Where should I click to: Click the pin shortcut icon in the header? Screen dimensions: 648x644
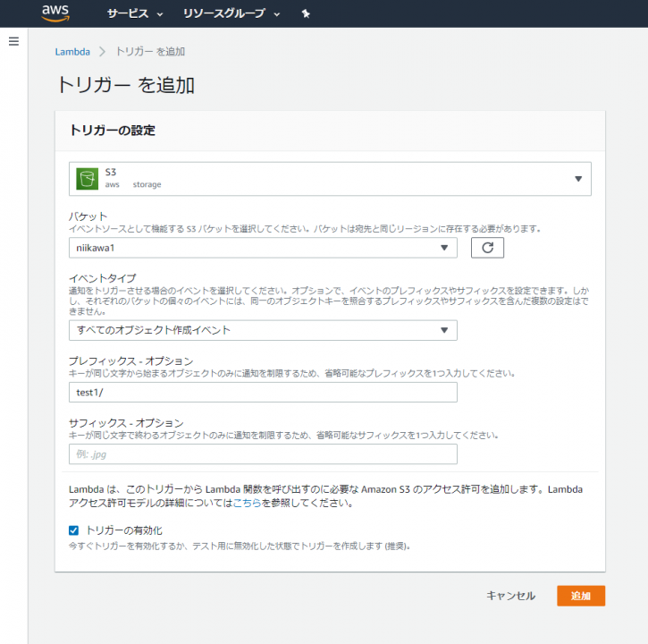(x=306, y=13)
